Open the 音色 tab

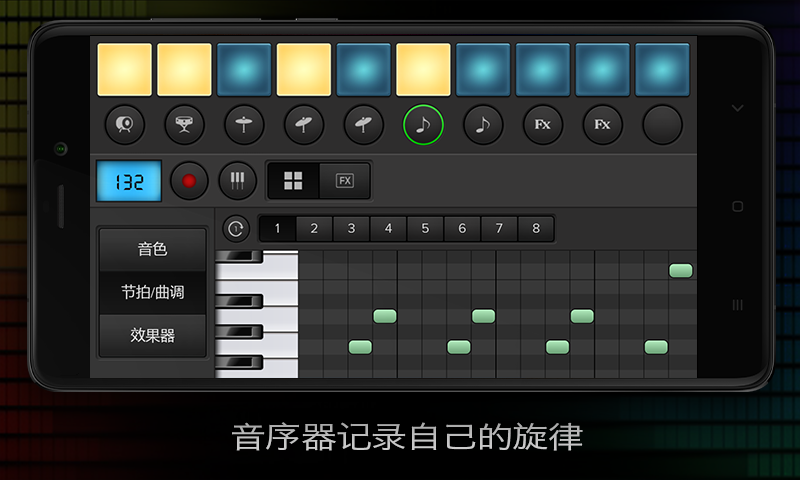pos(153,250)
